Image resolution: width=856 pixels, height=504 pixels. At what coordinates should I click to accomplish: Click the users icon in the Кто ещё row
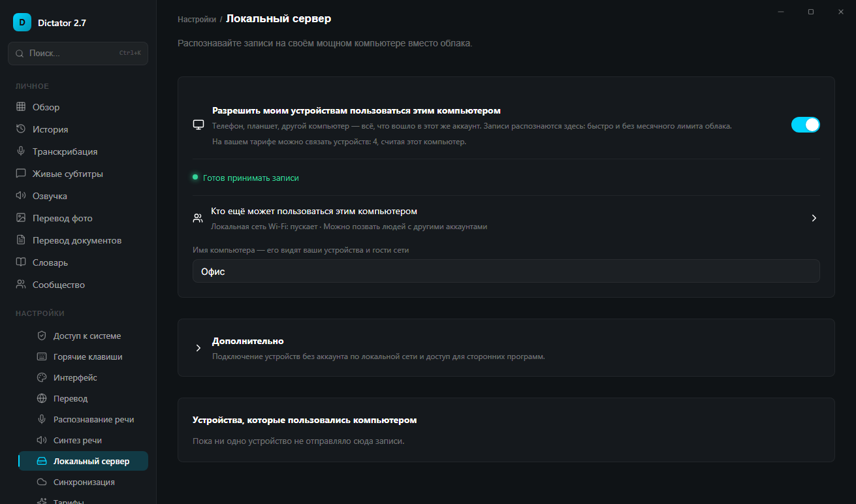coord(198,218)
